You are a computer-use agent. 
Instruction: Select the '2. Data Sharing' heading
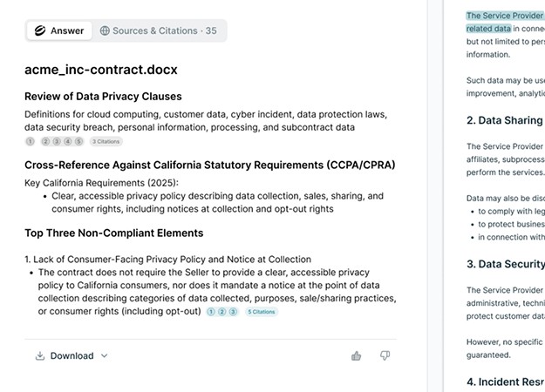[504, 120]
